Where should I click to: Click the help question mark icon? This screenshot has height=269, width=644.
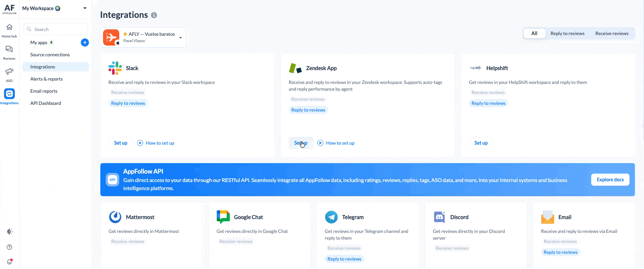click(x=9, y=247)
